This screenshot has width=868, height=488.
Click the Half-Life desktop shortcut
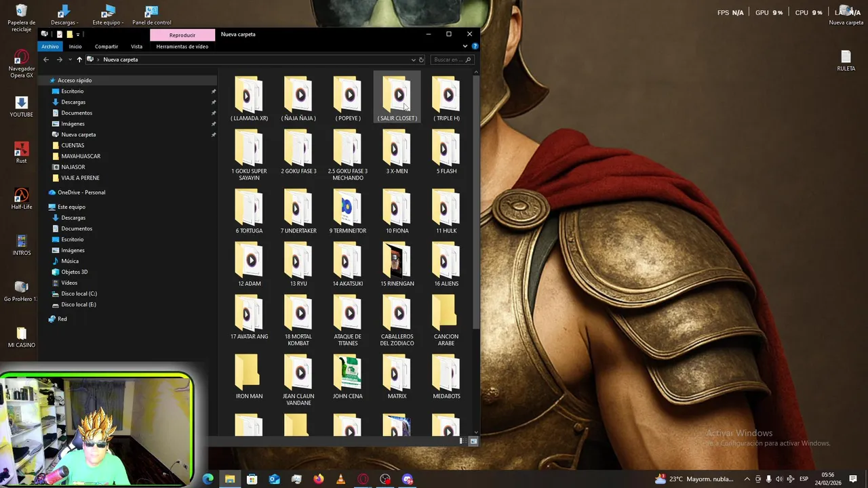coord(22,198)
